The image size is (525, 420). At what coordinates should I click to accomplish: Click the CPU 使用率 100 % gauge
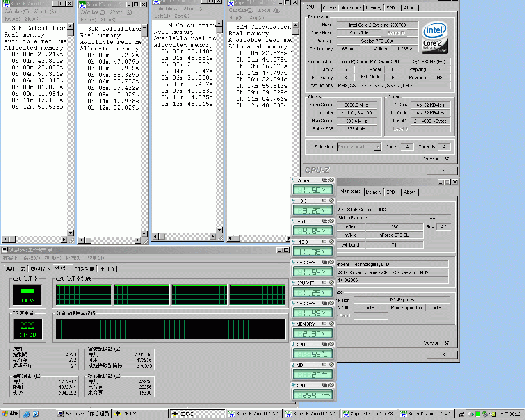click(x=27, y=294)
